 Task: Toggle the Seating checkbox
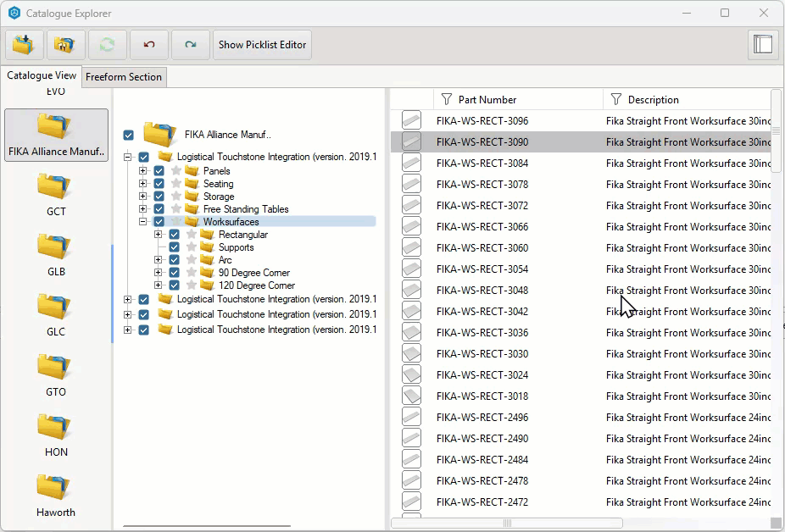[x=159, y=184]
